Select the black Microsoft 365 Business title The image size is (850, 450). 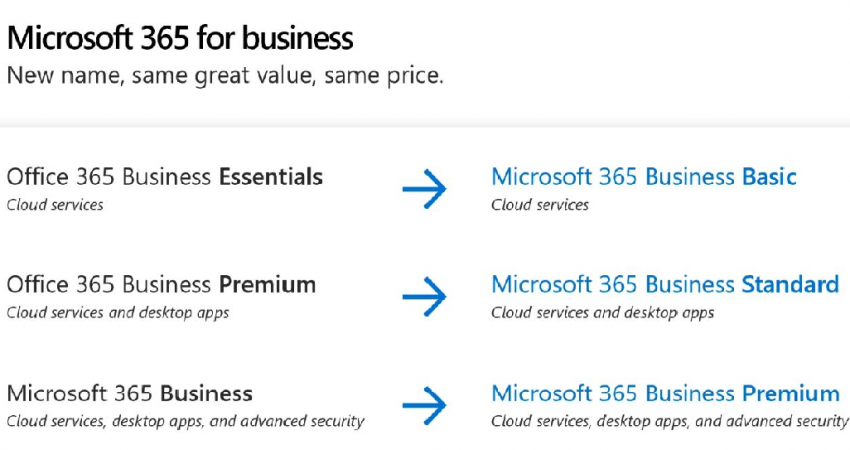pyautogui.click(x=129, y=393)
